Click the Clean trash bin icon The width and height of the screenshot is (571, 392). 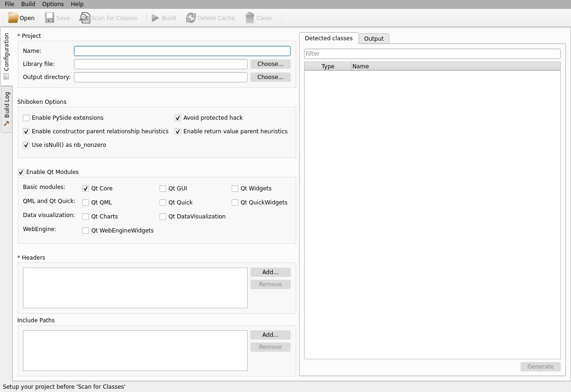click(x=250, y=18)
